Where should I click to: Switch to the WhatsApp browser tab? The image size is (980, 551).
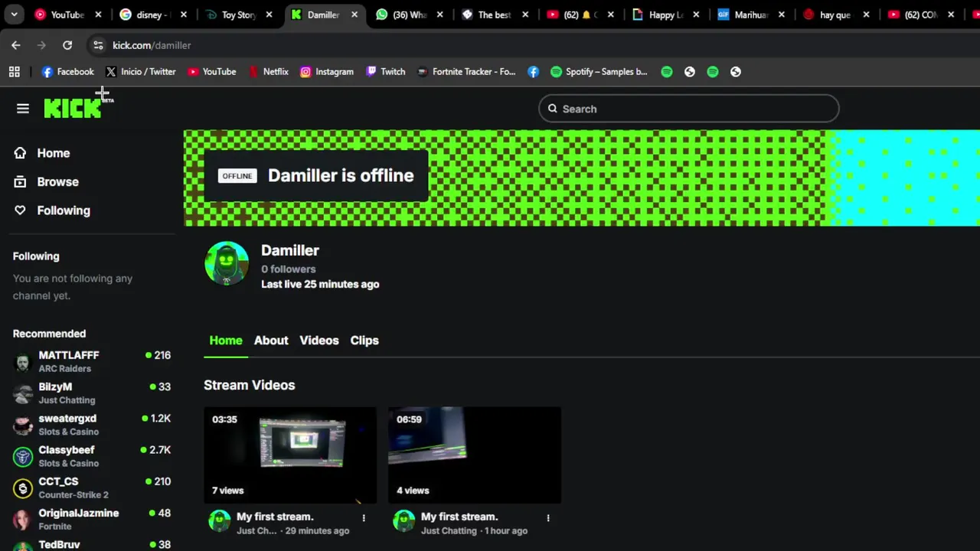(x=408, y=15)
